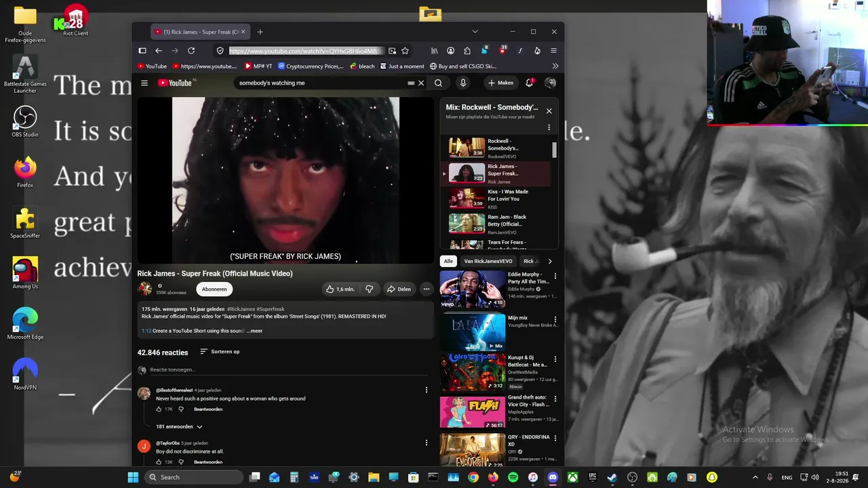Viewport: 868px width, 488px height.
Task: Open the Maken create menu
Action: (x=500, y=83)
